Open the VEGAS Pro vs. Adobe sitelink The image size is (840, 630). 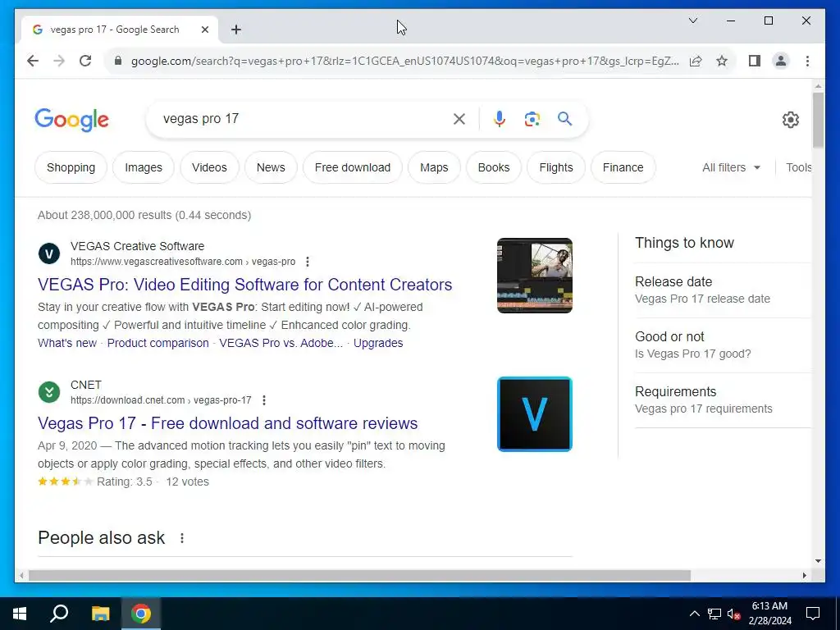click(x=281, y=343)
